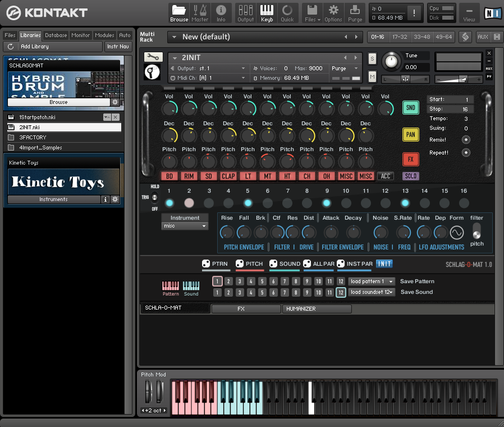Select 3FACTORY folder in library
Image resolution: width=504 pixels, height=427 pixels.
pyautogui.click(x=65, y=138)
